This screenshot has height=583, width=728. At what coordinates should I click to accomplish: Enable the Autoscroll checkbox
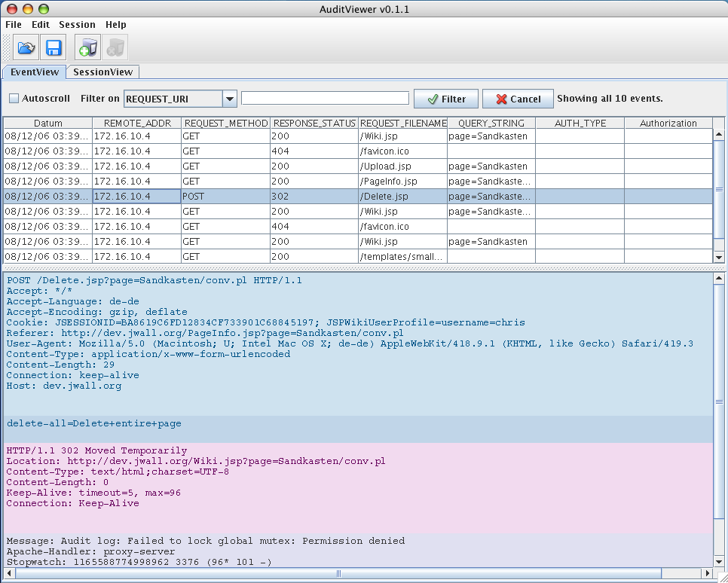pos(14,99)
